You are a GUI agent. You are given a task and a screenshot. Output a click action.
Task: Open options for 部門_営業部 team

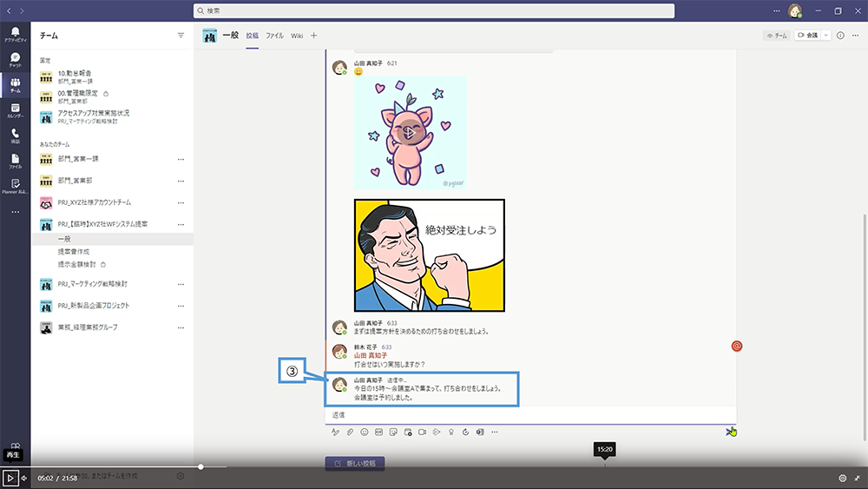(181, 181)
